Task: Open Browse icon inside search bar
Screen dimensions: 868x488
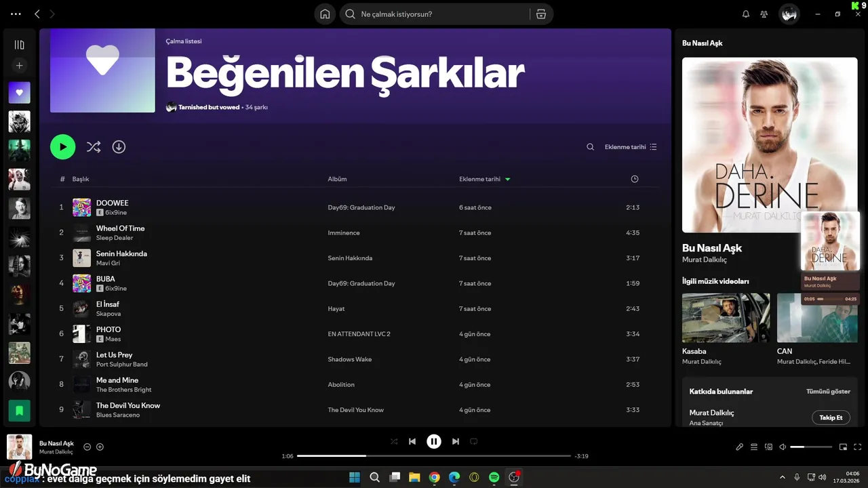Action: pos(540,14)
